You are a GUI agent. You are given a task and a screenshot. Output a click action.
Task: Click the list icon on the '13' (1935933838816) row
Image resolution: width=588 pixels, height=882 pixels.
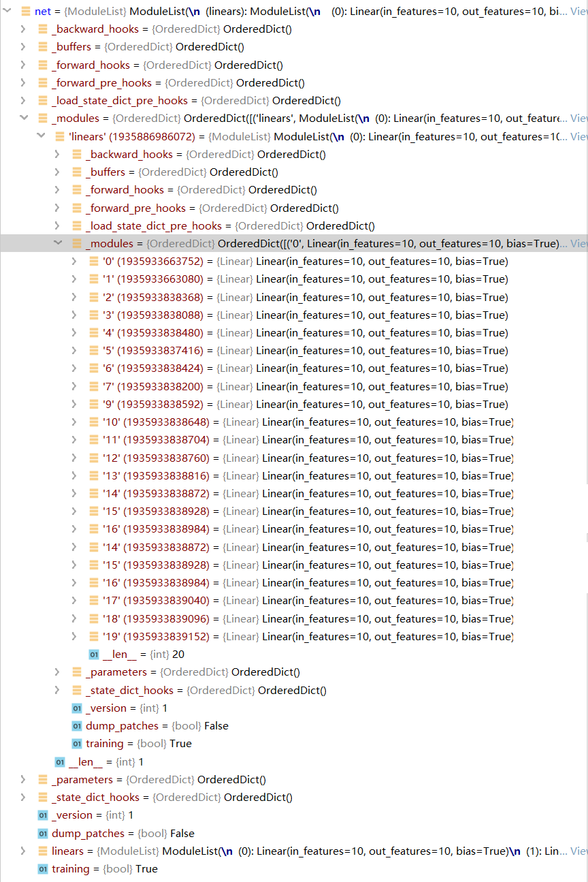point(94,475)
